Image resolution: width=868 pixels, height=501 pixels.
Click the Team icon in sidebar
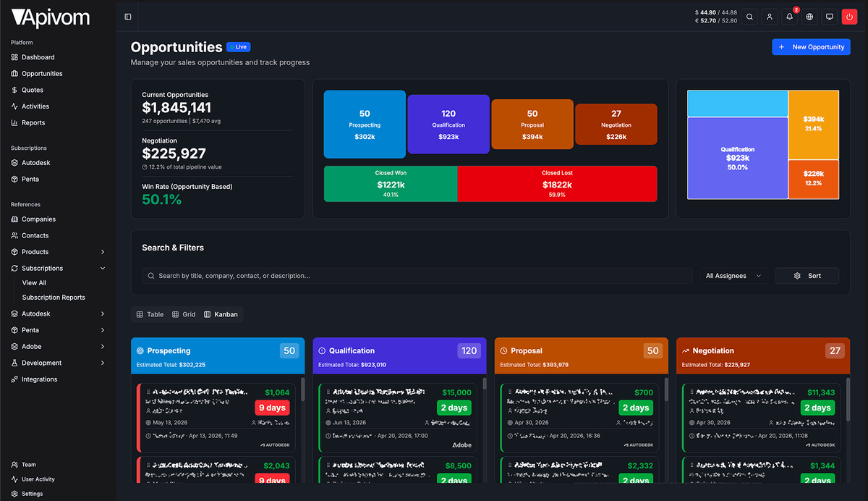point(14,465)
